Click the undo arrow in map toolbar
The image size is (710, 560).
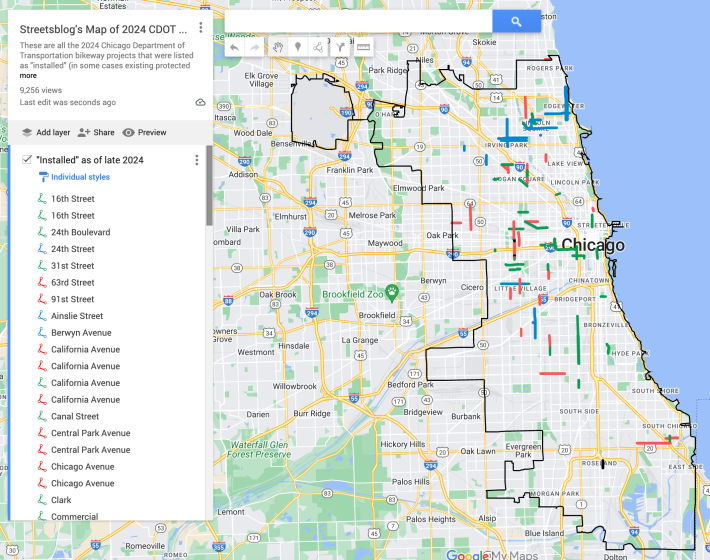pos(234,47)
